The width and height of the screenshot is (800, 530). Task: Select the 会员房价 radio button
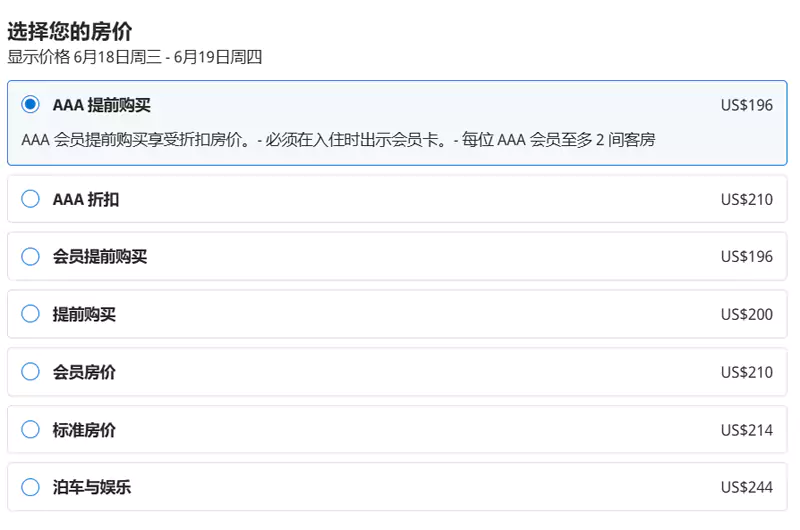[x=31, y=372]
